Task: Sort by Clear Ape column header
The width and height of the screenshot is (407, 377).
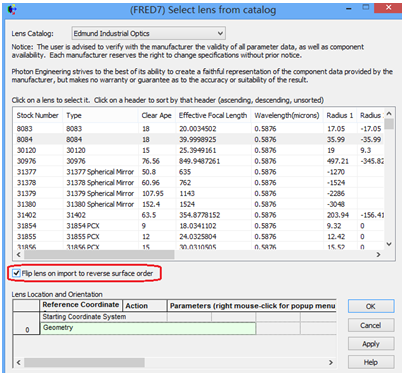Action: [156, 115]
